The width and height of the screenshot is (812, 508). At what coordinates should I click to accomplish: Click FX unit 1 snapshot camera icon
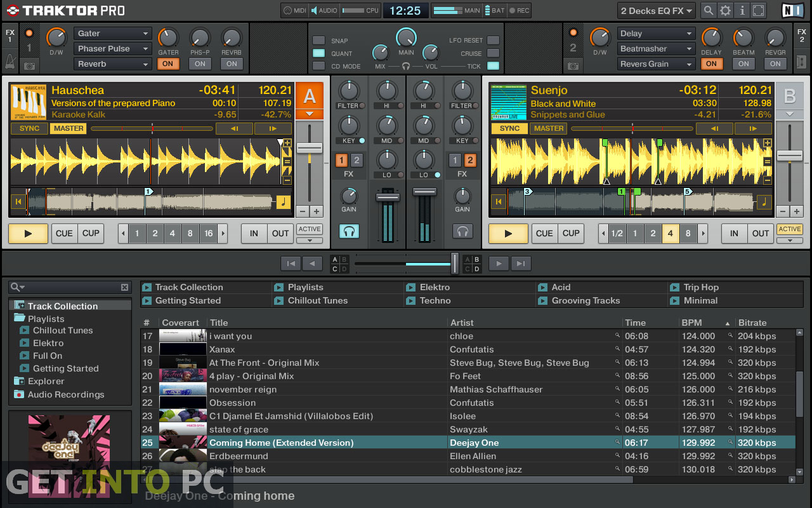29,65
